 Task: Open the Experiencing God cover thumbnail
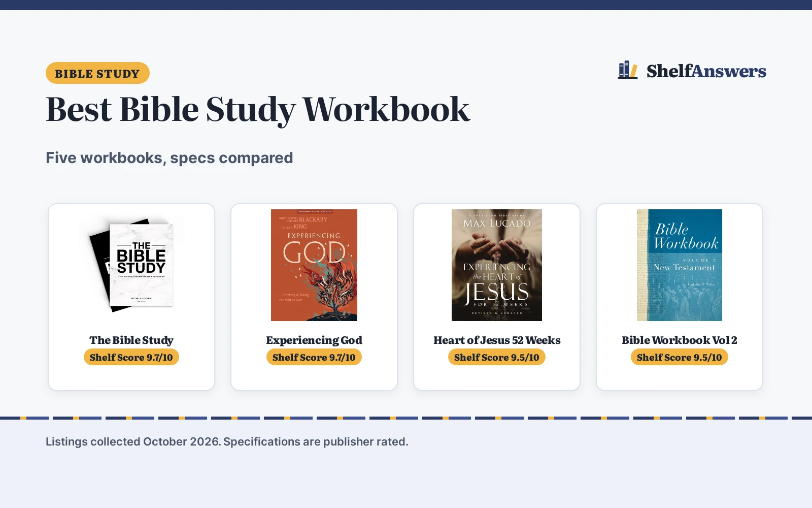(314, 265)
